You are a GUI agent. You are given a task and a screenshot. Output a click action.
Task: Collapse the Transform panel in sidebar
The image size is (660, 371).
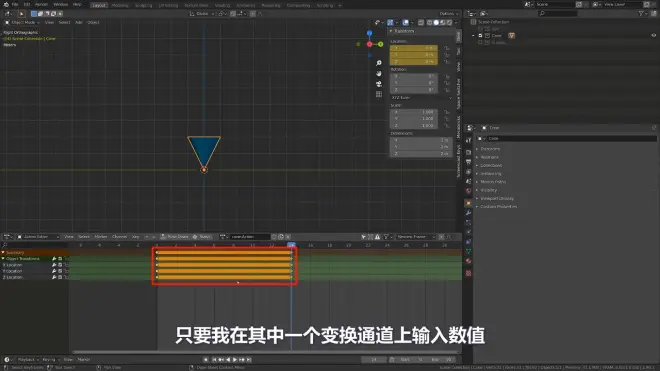tap(391, 31)
